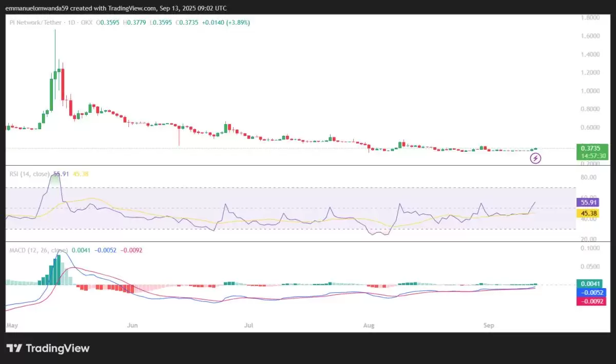The height and width of the screenshot is (364, 616).
Task: Click the 1.0000 price scale level
Action: tap(589, 91)
